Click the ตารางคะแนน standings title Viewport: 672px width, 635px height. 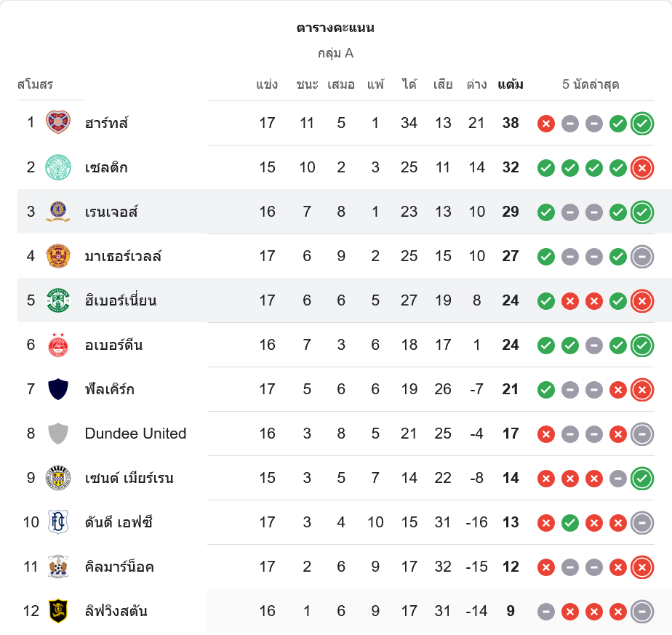(x=335, y=28)
